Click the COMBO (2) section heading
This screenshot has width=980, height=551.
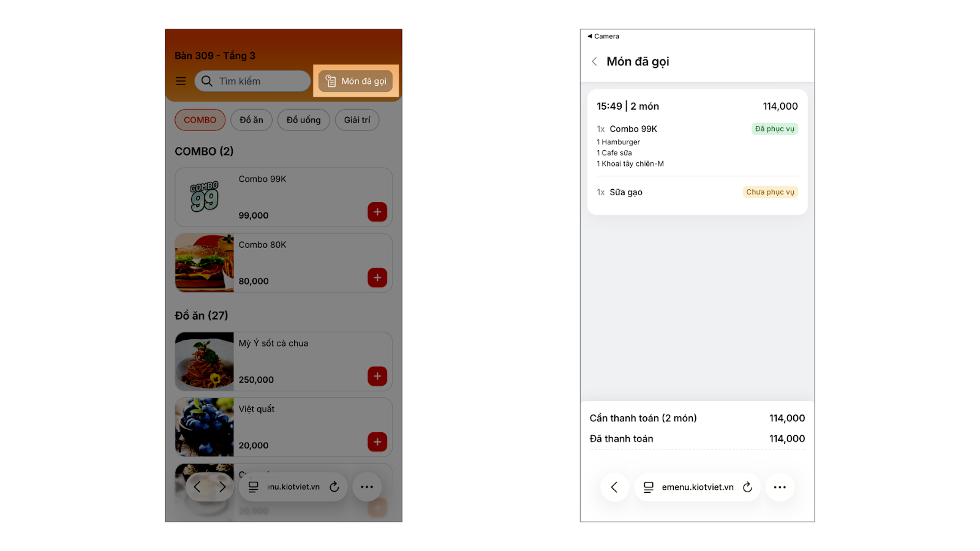tap(204, 151)
